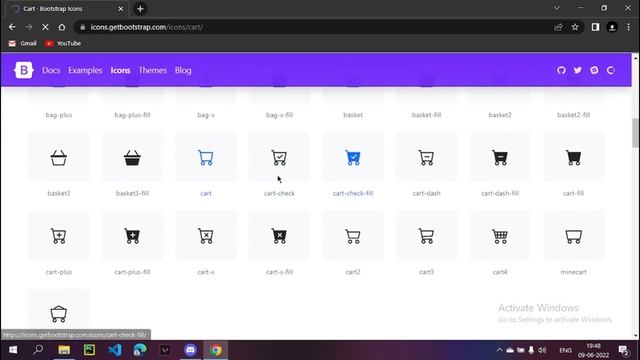Open the minecart icon tile
Image resolution: width=640 pixels, height=360 pixels.
coord(573,236)
